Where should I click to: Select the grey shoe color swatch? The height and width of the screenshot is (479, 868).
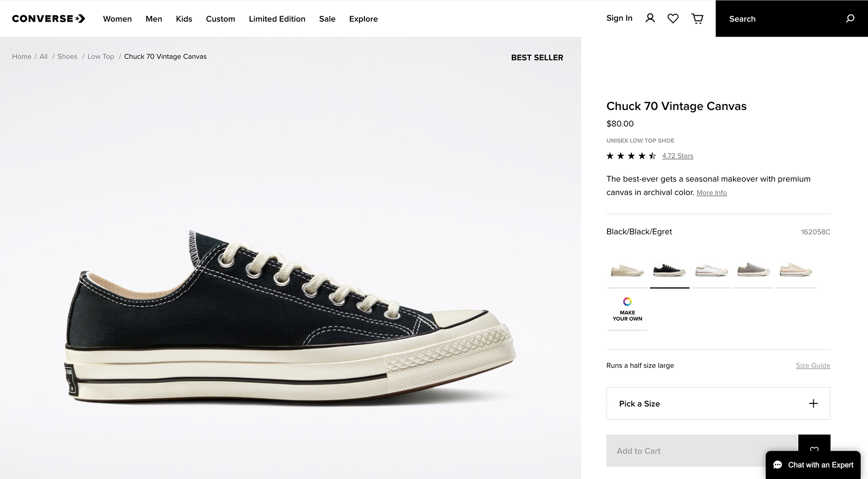point(754,270)
